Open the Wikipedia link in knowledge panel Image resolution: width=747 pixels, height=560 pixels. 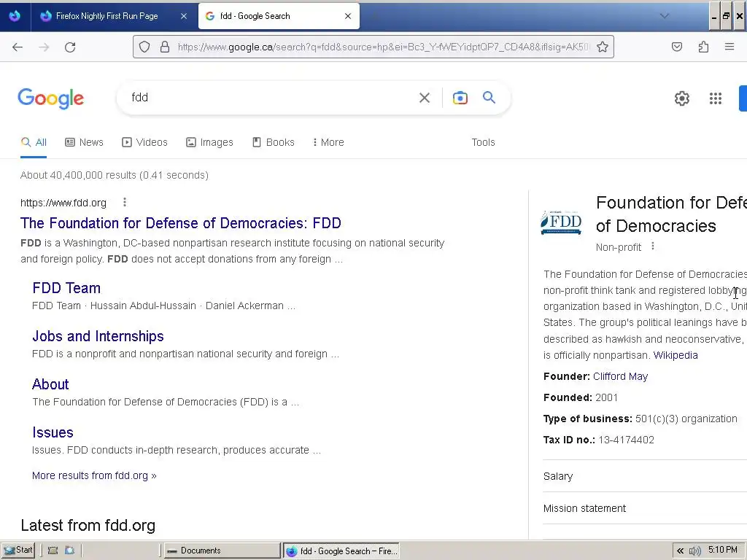(675, 355)
